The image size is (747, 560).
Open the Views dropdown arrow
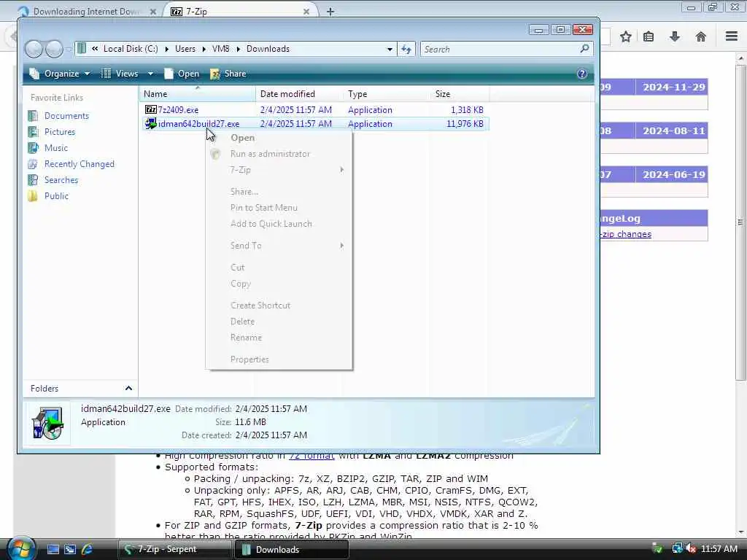pos(150,74)
